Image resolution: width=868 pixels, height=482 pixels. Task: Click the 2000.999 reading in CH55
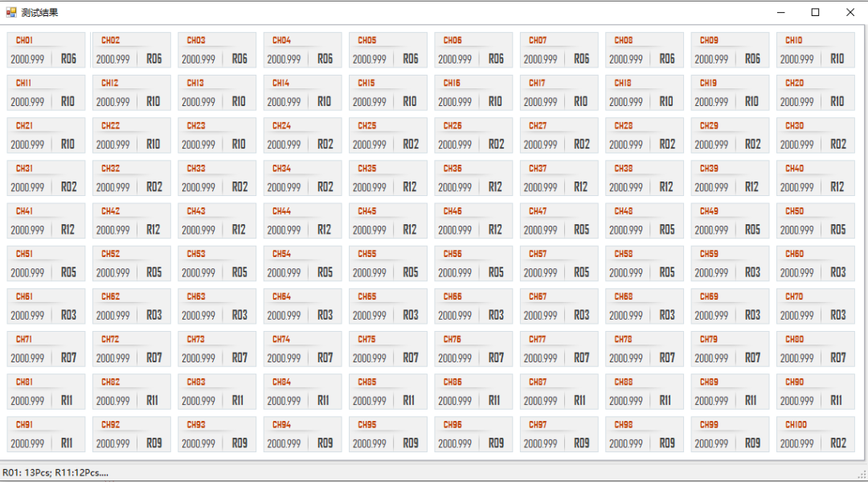tap(369, 272)
